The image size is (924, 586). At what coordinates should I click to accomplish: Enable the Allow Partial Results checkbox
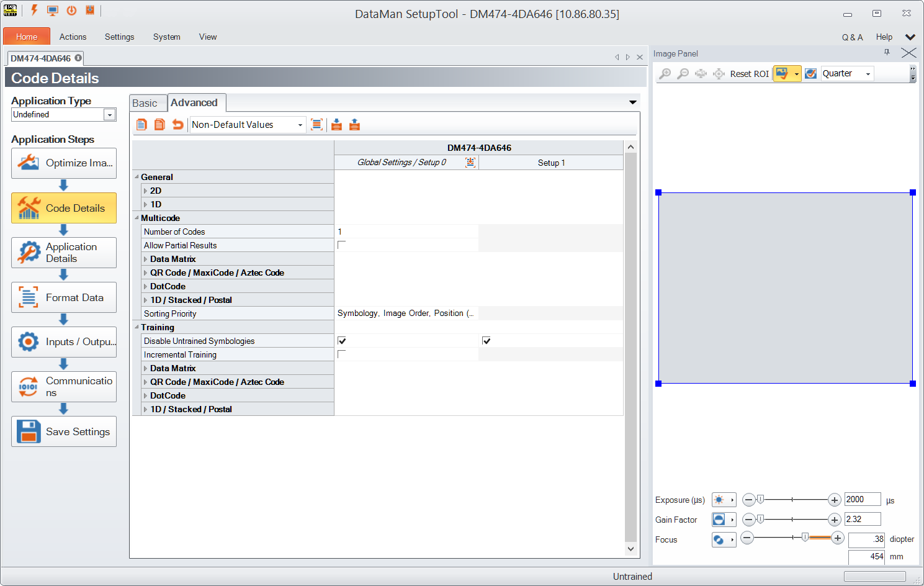(341, 245)
